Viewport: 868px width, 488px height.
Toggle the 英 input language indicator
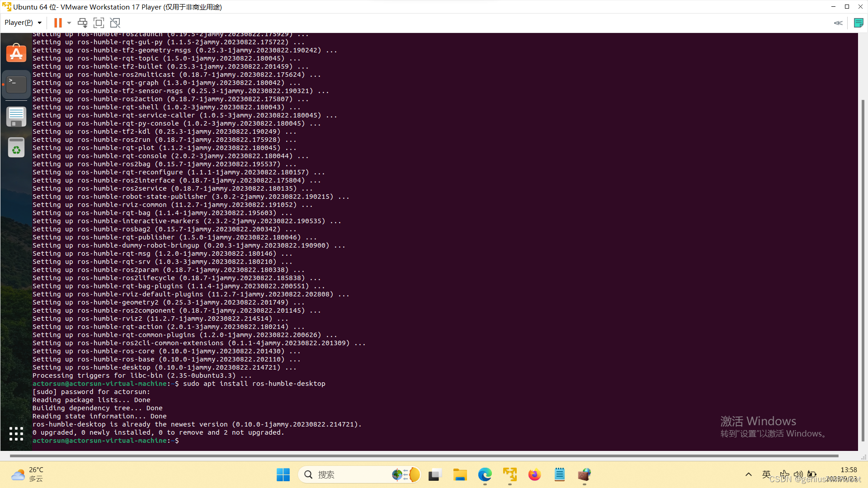[x=766, y=474]
